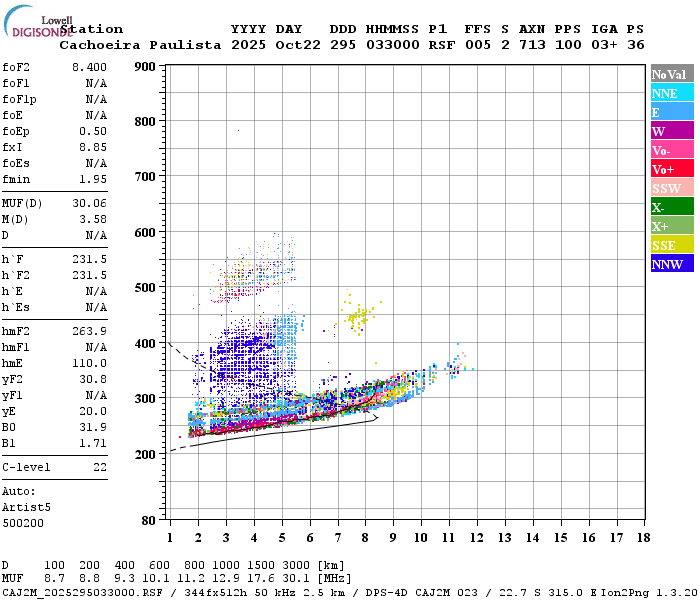Click the E light-blue legend swatch

tap(672, 112)
